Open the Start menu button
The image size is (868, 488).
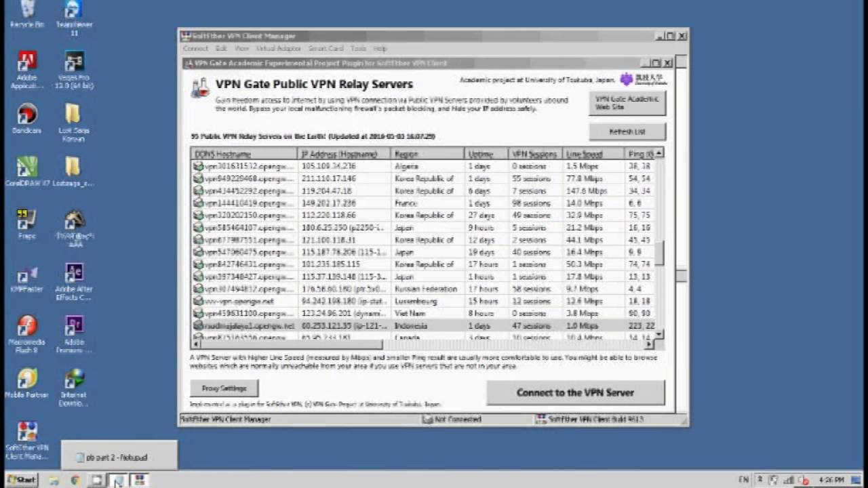(x=21, y=480)
